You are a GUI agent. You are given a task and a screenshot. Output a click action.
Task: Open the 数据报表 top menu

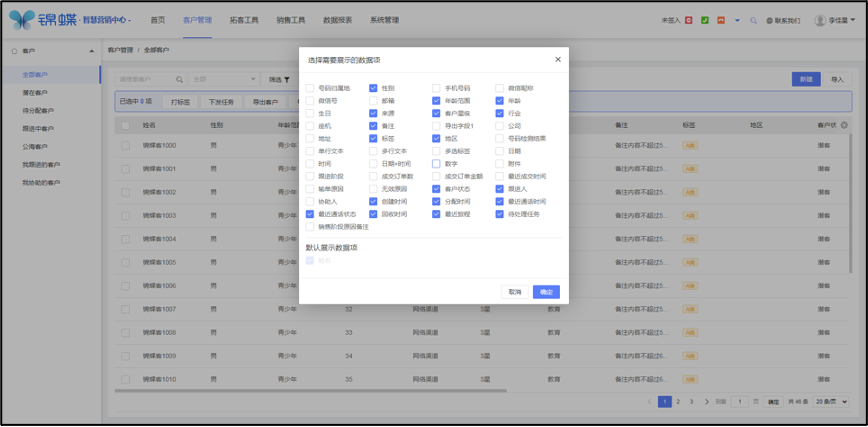337,20
